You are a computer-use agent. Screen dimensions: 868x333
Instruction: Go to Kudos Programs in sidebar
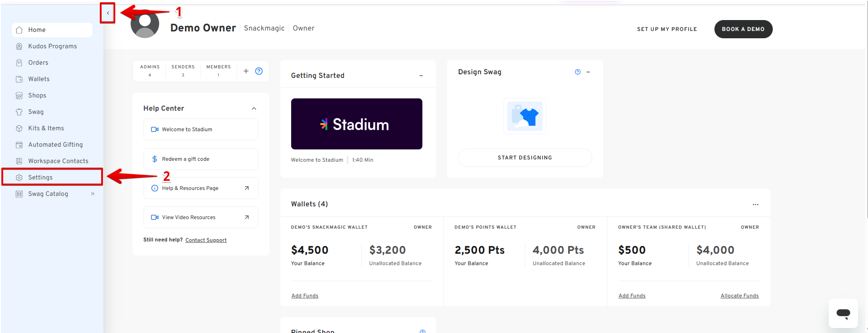pos(52,46)
